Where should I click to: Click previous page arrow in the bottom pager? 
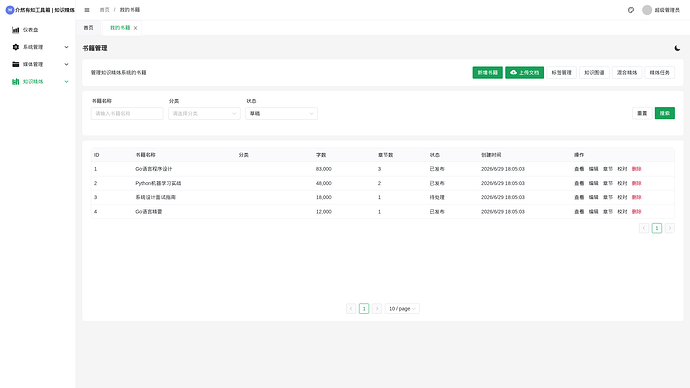coord(351,309)
